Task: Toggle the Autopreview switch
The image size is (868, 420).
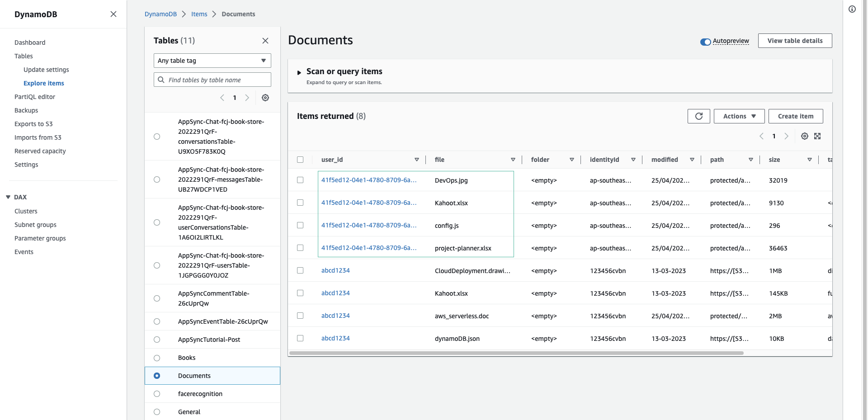Action: [x=705, y=42]
